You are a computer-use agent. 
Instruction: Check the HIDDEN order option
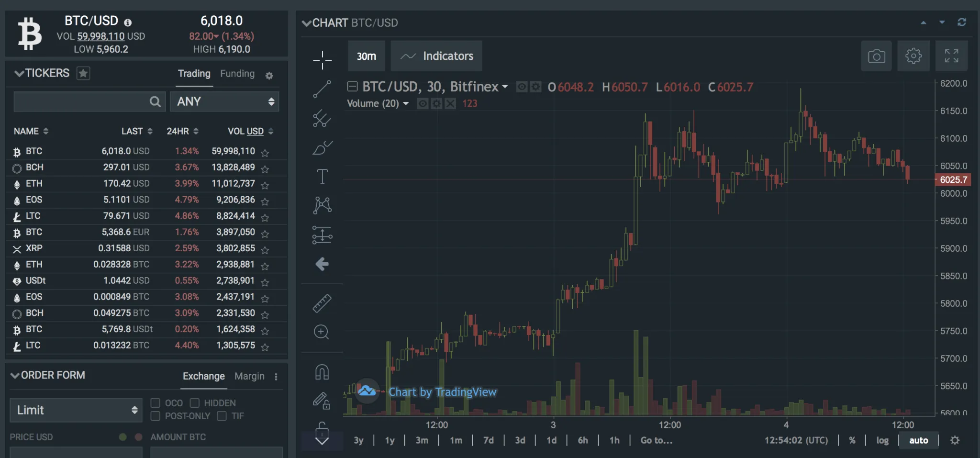(194, 403)
